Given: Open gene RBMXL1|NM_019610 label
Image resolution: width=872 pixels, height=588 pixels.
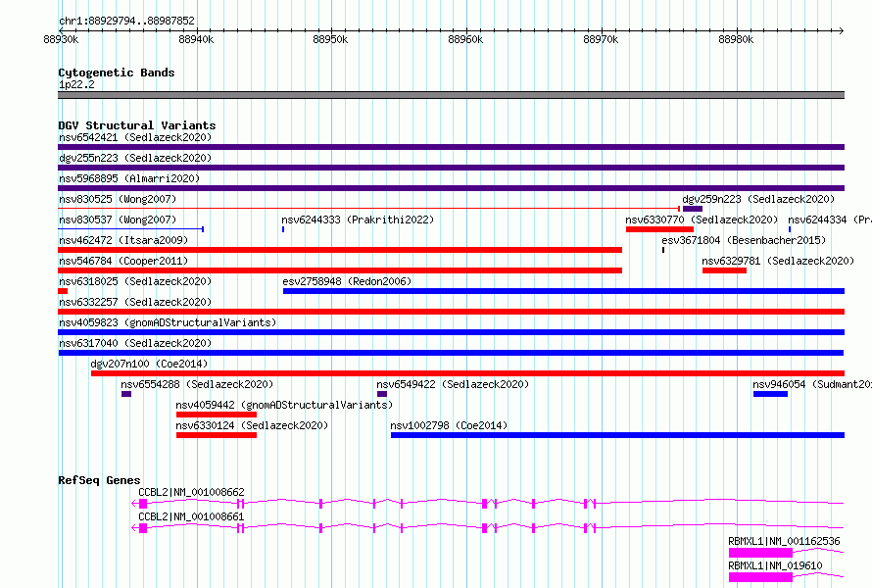Looking at the screenshot, I should click(x=775, y=565).
